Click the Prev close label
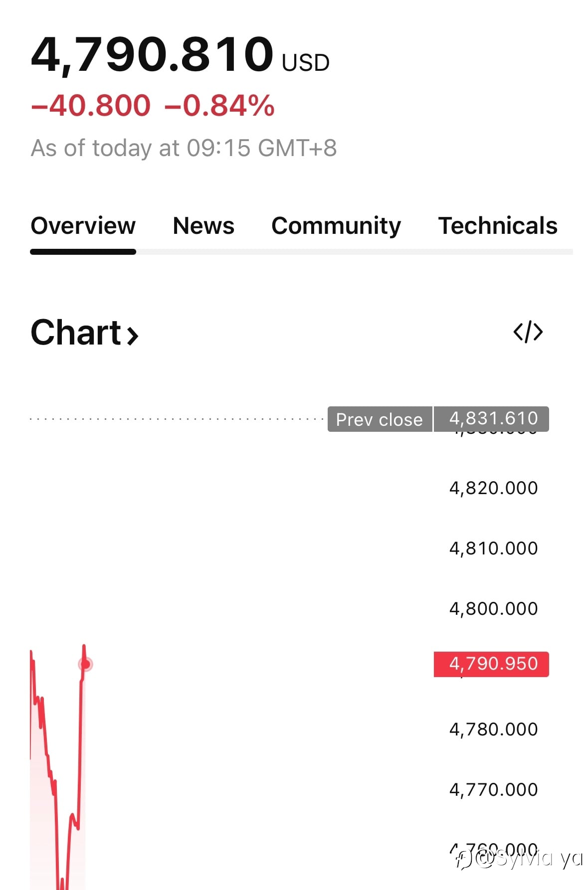Screen dimensions: 588x890 pyautogui.click(x=379, y=419)
